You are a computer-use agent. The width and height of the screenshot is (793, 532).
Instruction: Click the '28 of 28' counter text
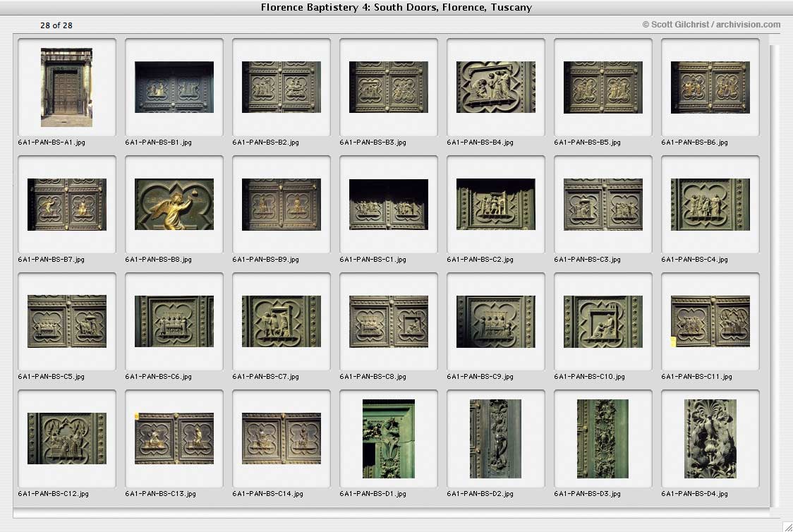click(x=56, y=25)
